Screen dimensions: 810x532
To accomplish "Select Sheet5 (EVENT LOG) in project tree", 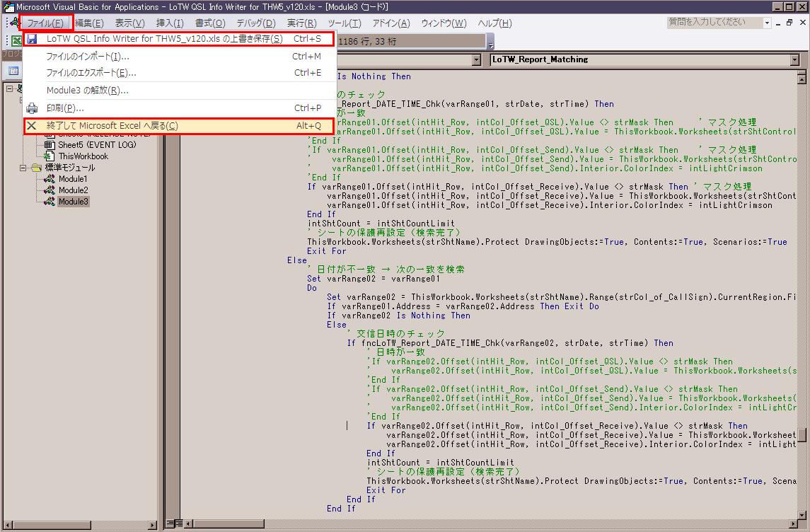I will [x=97, y=144].
